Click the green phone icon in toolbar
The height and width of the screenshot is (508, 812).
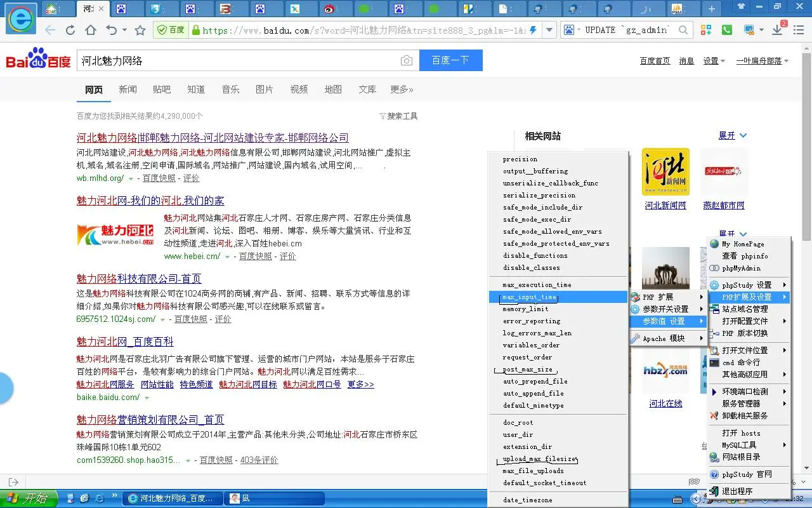726,30
